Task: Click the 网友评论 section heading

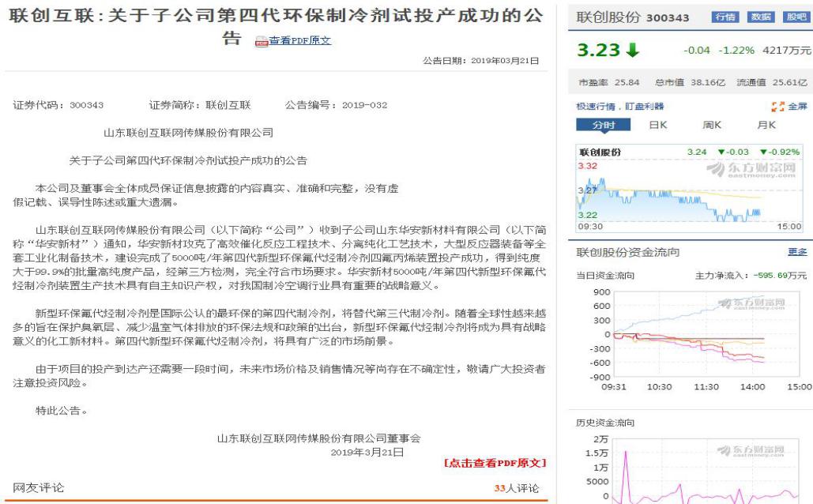Action: [39, 488]
